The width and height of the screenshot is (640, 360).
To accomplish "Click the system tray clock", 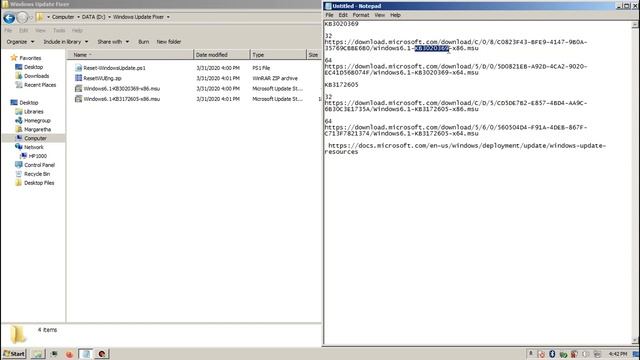I will pos(618,354).
